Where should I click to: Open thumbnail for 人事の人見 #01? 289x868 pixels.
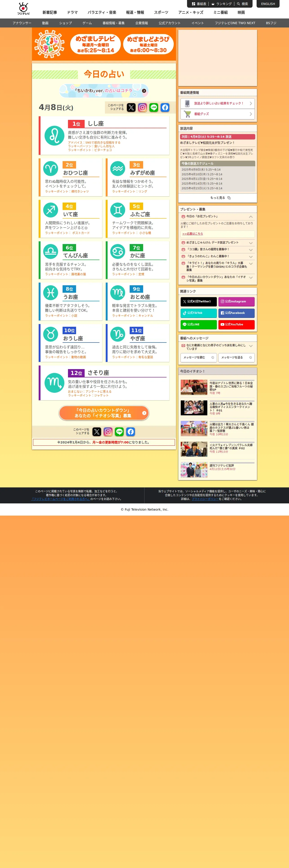(194, 408)
